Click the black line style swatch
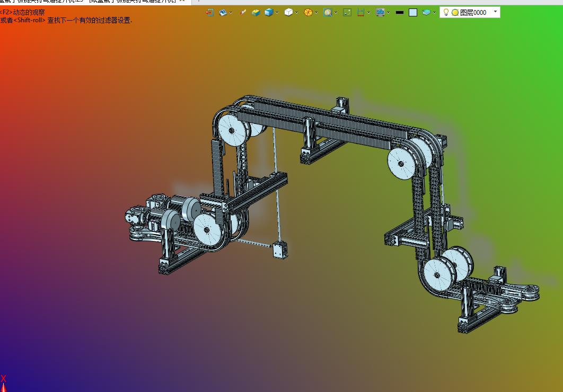The image size is (563, 392). tap(400, 13)
